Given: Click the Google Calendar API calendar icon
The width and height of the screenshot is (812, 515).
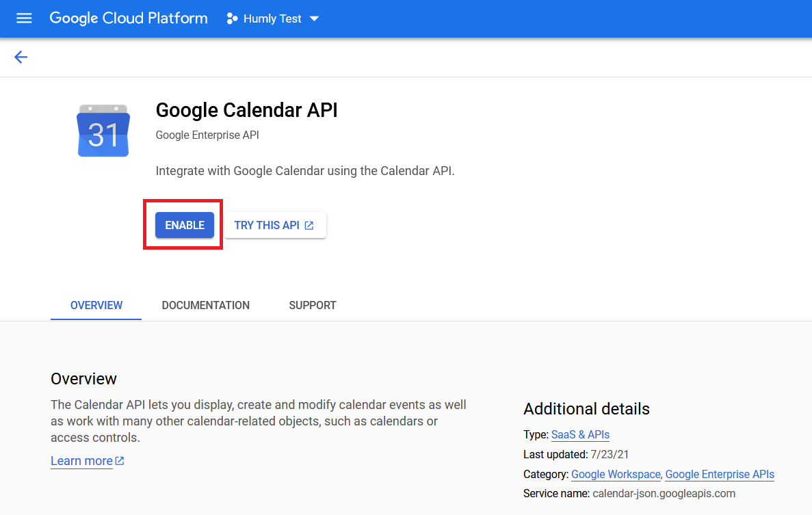Looking at the screenshot, I should pos(103,130).
